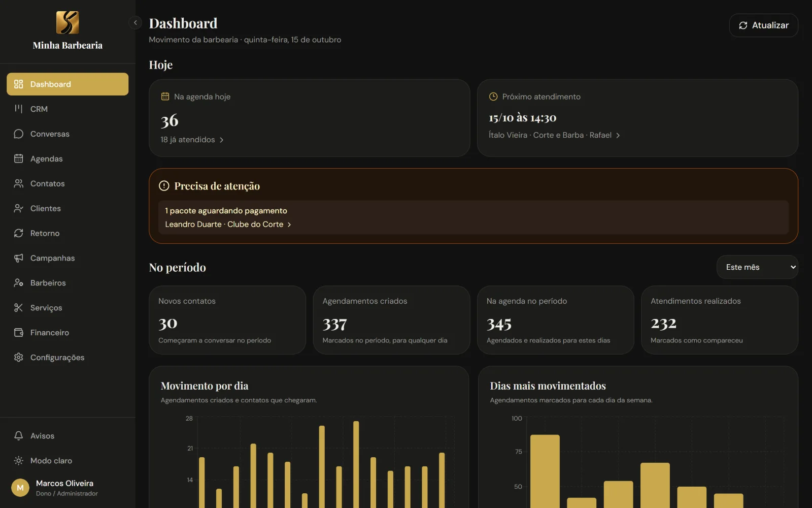
Task: Open Agendas calendar icon in sidebar
Action: (19, 158)
